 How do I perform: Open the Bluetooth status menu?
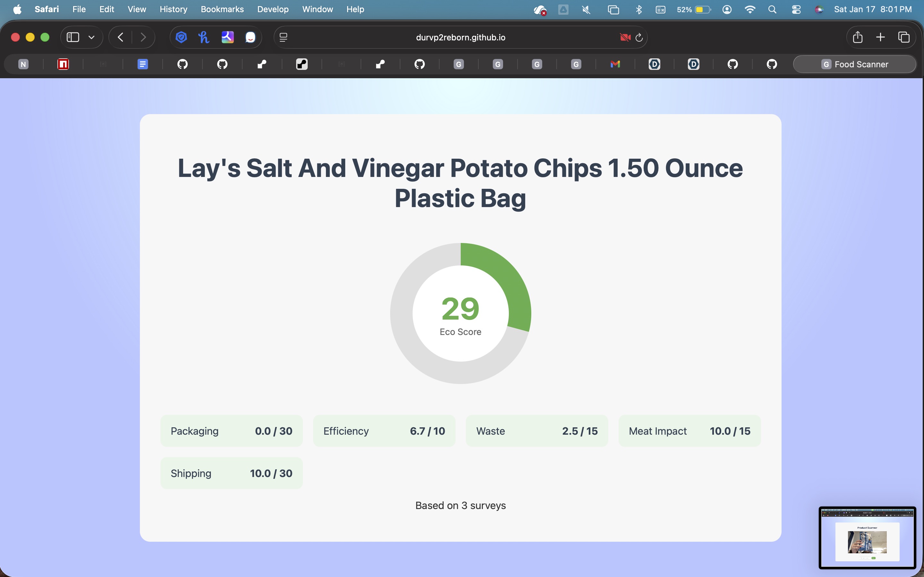pyautogui.click(x=639, y=9)
